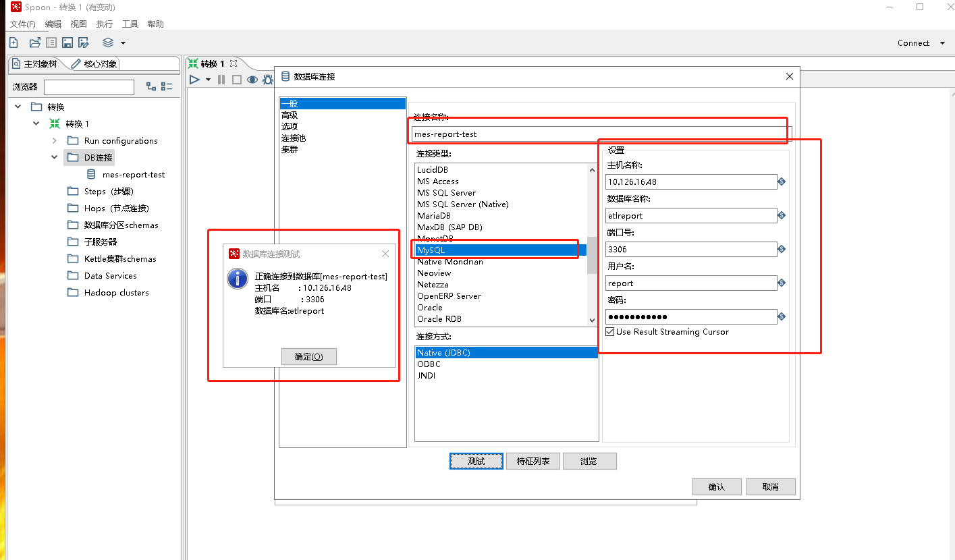Screen dimensions: 955x560
Task: Select the 数据库分区schemas folder
Action: pyautogui.click(x=121, y=225)
